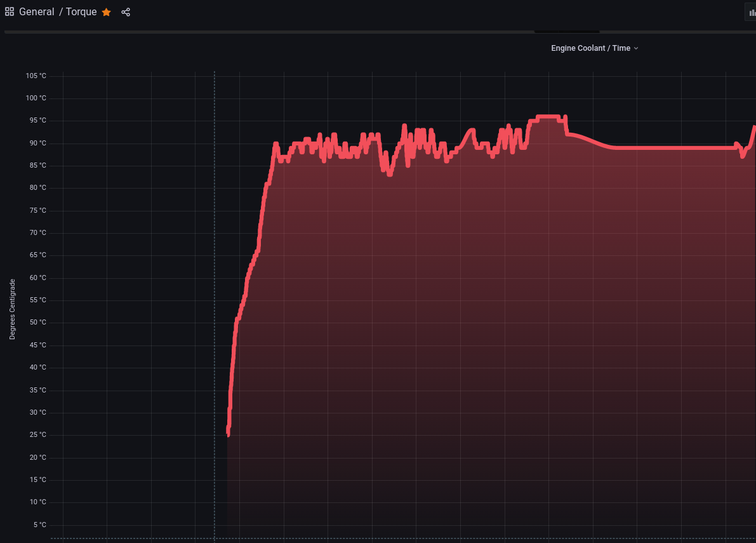Screen dimensions: 756x543
Task: Open the share dashboard dialog
Action: coord(126,12)
